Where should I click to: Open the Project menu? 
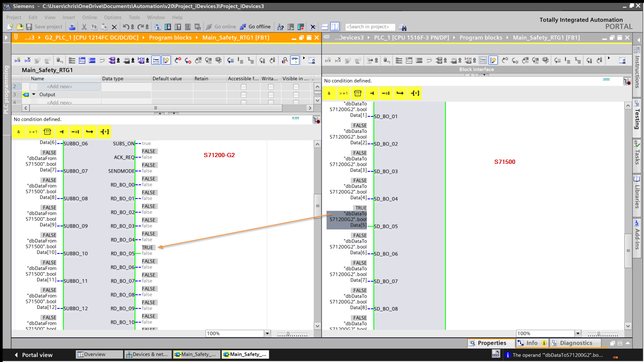(14, 17)
